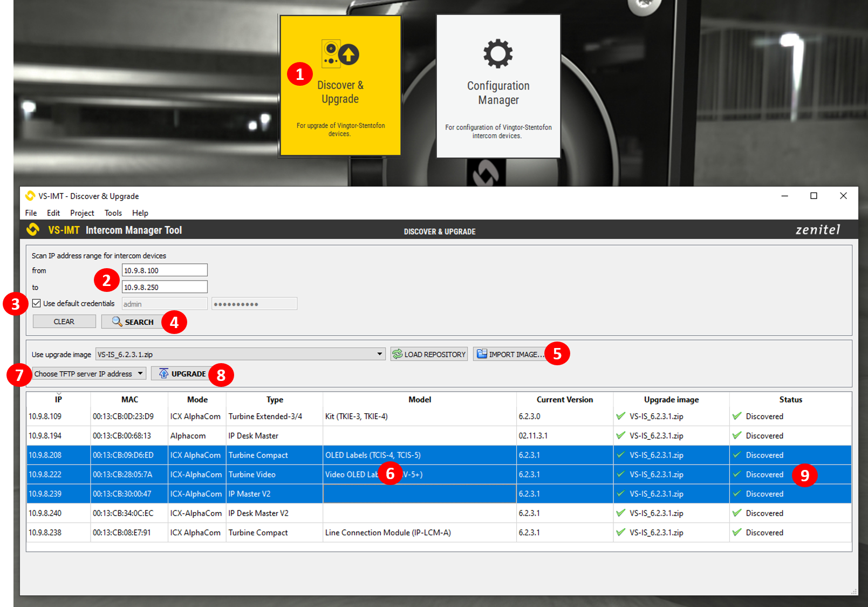Toggle Use default credentials checkbox
Screen dimensions: 868x607
[x=37, y=303]
